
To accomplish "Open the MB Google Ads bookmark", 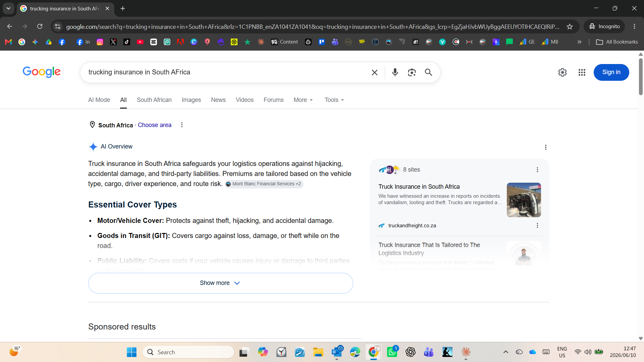I will pyautogui.click(x=550, y=42).
